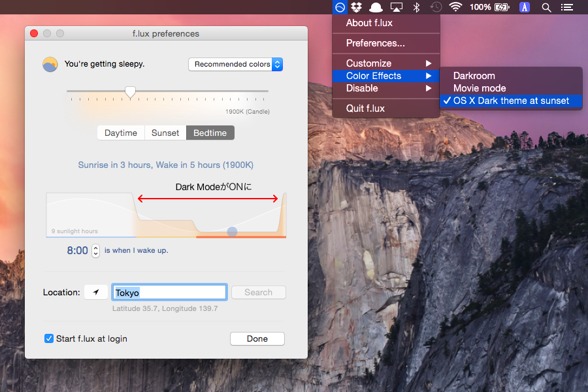This screenshot has height=392, width=588.
Task: Toggle 'OS X Dark theme at sunset' option
Action: 511,101
